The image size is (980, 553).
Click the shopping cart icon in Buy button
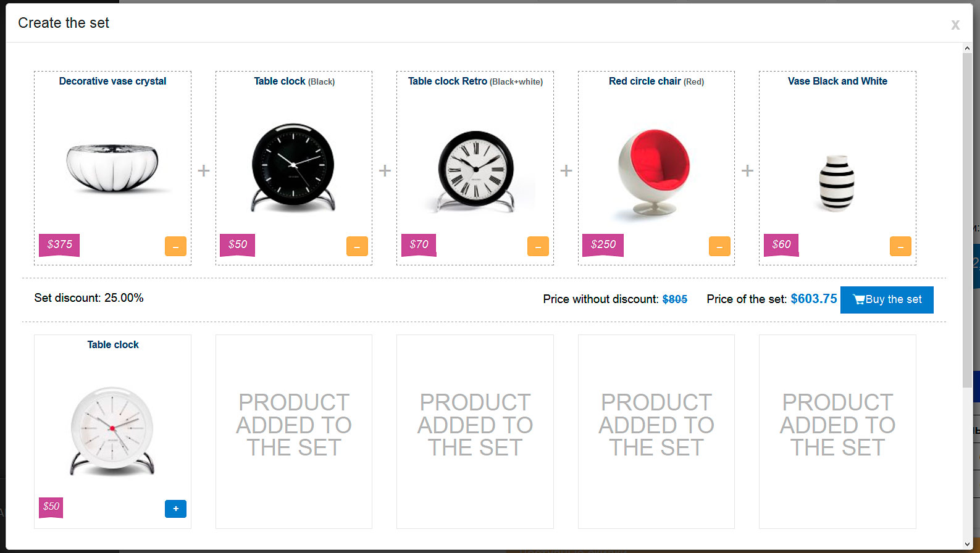click(858, 299)
